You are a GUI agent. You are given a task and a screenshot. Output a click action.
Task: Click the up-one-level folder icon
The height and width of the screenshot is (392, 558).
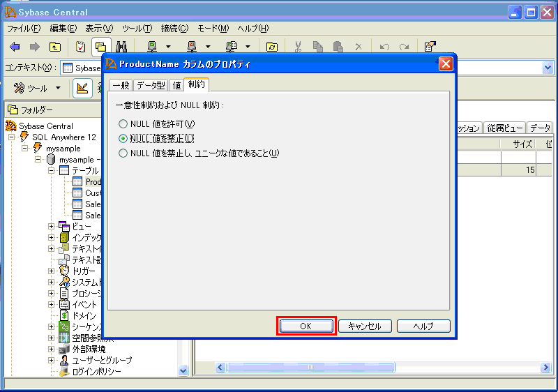point(54,47)
